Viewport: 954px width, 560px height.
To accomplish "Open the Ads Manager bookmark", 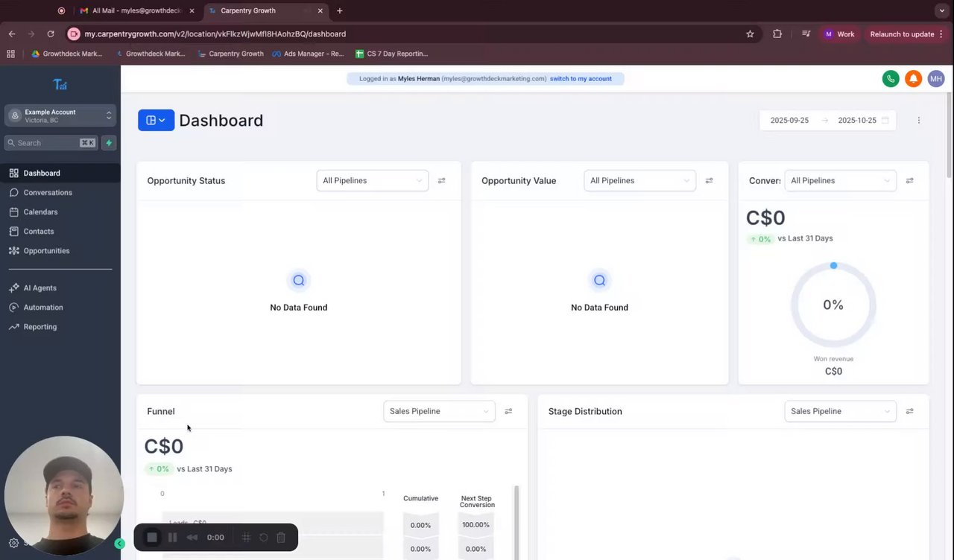I will pyautogui.click(x=308, y=54).
